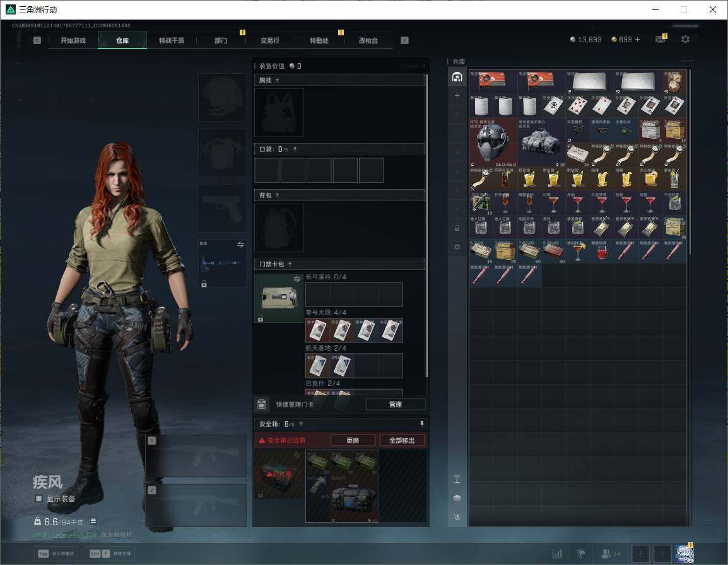The height and width of the screenshot is (565, 728).
Task: Click the auto-sort icon at warehouse sidebar bottom
Action: tap(457, 516)
